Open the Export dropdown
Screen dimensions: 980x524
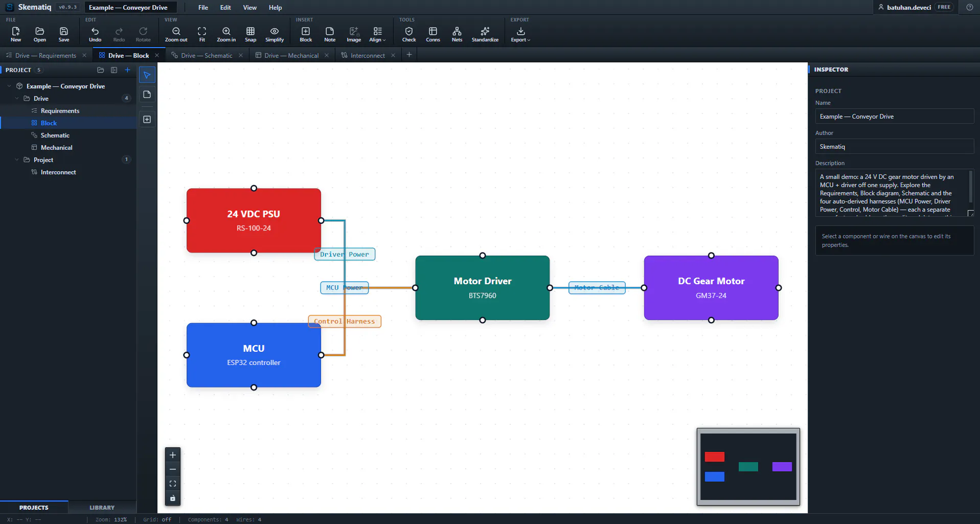(520, 34)
